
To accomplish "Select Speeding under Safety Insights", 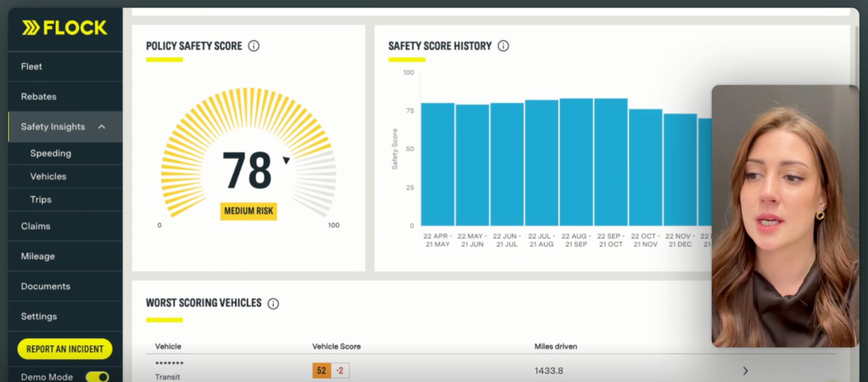I will coord(51,153).
